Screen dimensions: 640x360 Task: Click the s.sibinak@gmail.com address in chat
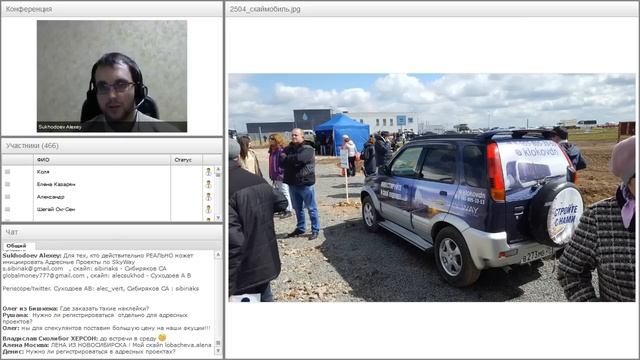(33, 269)
